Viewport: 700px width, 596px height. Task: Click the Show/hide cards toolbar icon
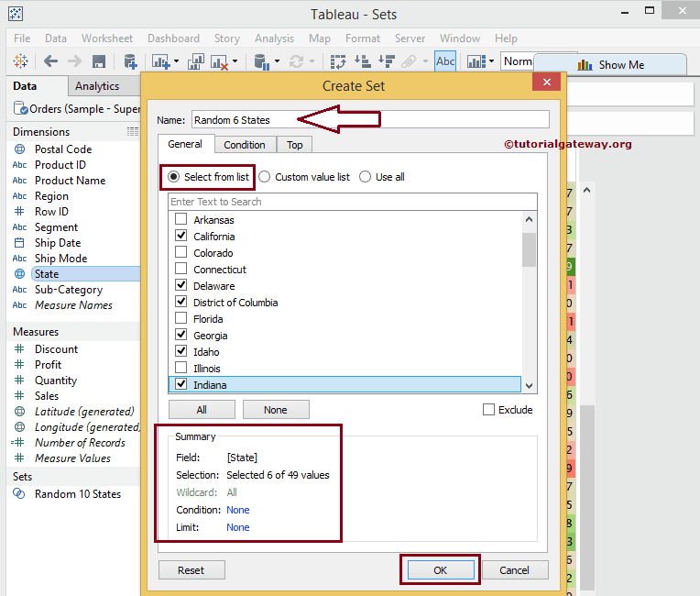476,61
